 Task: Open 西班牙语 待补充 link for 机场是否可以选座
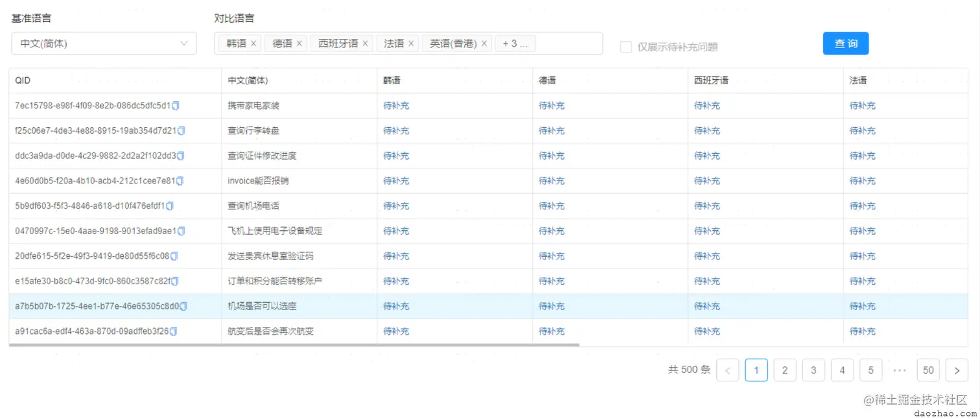click(707, 306)
